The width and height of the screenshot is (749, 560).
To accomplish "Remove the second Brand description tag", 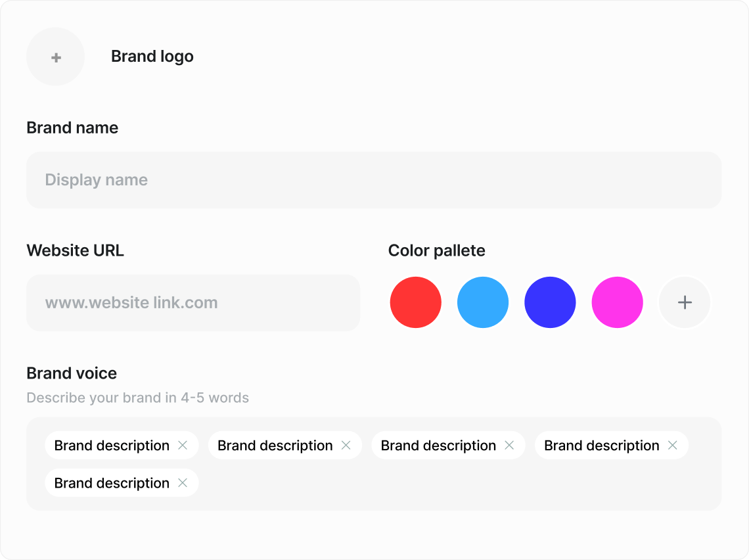I will tap(346, 446).
